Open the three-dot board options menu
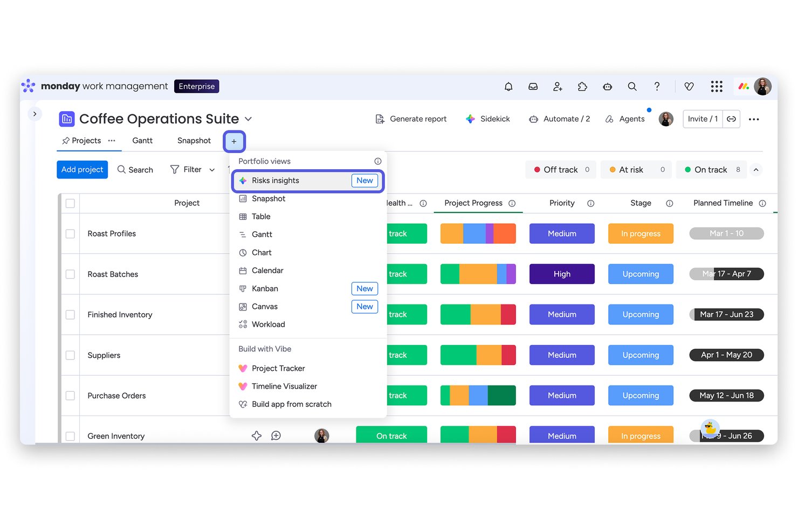The image size is (798, 532). pyautogui.click(x=754, y=119)
